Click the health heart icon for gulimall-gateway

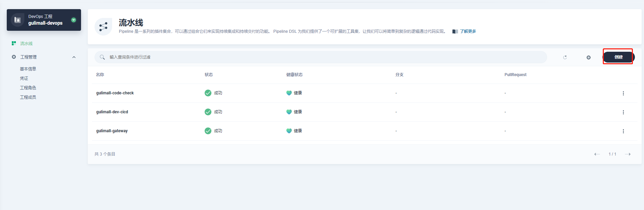point(289,131)
